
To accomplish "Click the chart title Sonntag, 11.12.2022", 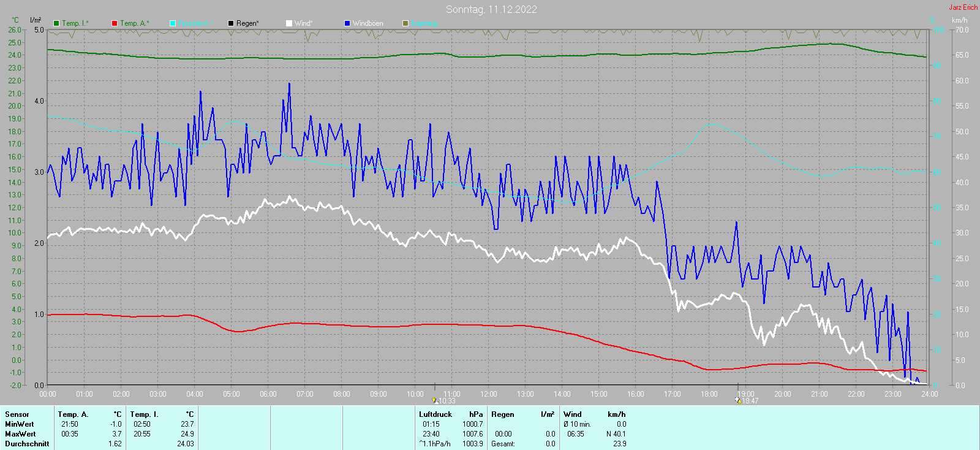I will 491,9.
